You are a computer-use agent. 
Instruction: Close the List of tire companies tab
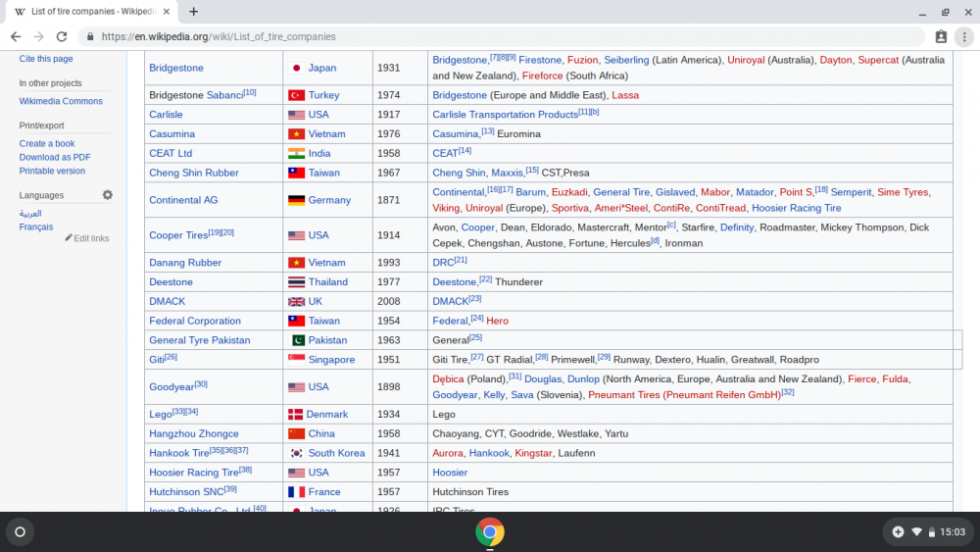167,11
